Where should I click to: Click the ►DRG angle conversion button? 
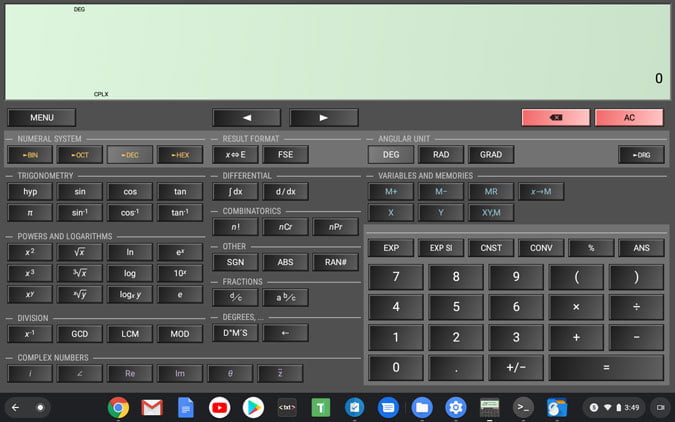(x=641, y=155)
